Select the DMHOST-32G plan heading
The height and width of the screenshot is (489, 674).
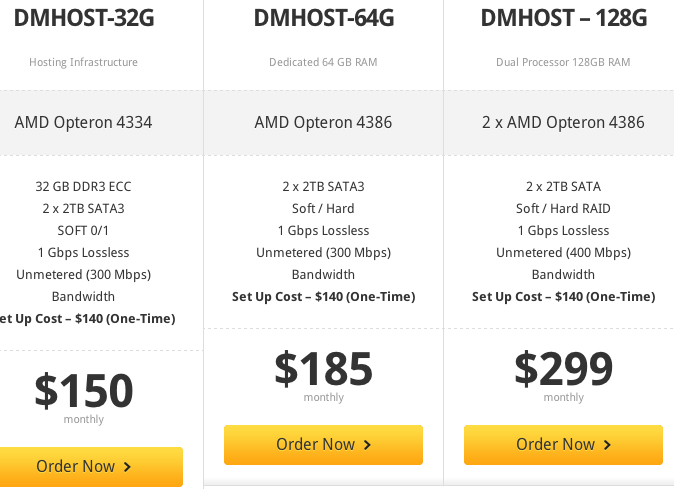[83, 18]
